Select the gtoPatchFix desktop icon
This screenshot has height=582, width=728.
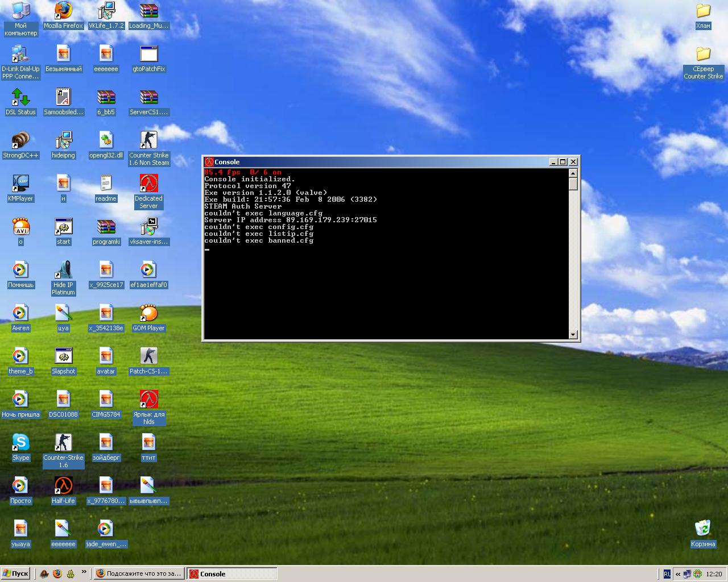click(x=148, y=59)
